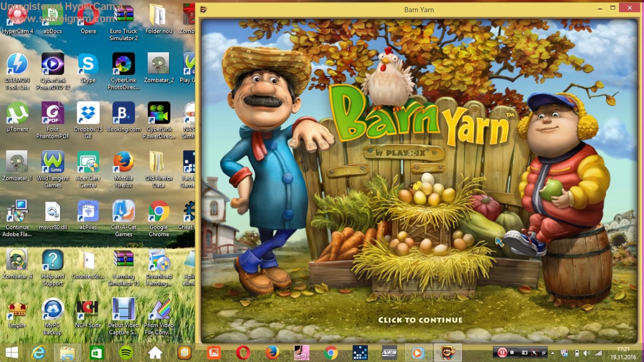The width and height of the screenshot is (644, 362).
Task: Open the Cat-A-Cat Games shortcut
Action: 124,219
